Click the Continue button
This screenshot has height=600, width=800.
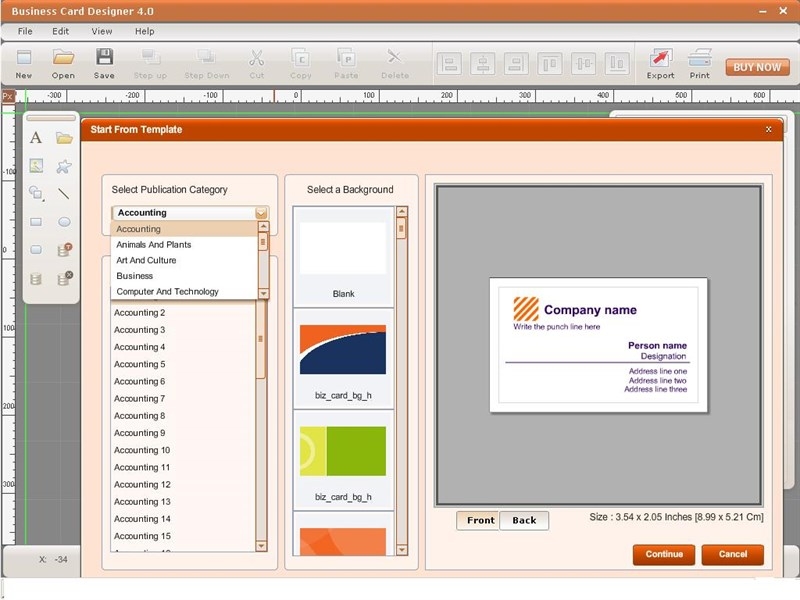pyautogui.click(x=664, y=554)
